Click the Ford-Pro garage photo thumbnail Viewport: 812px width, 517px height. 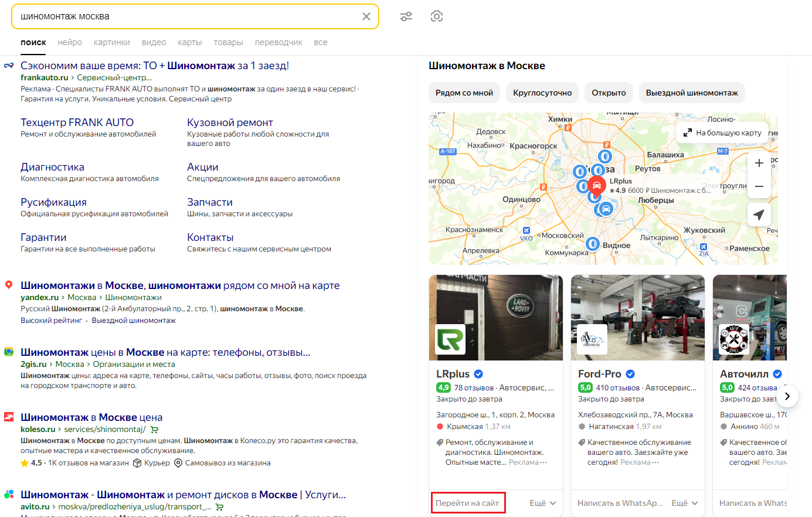637,317
